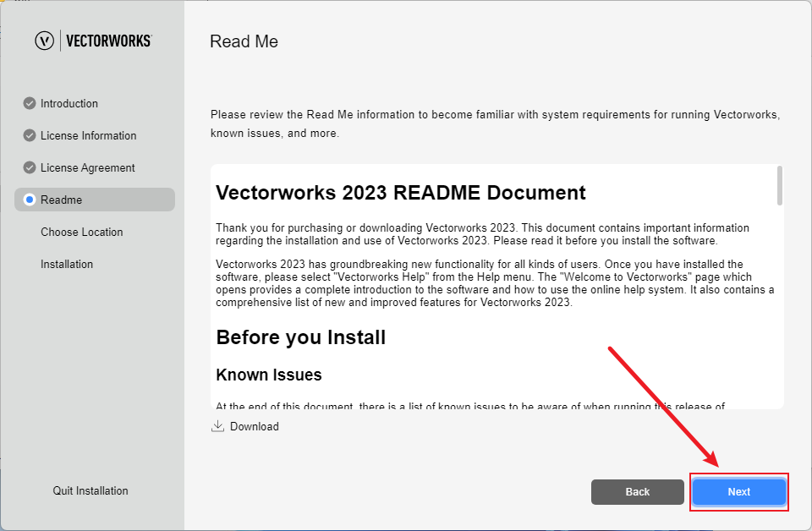The height and width of the screenshot is (531, 812).
Task: Click the Next button
Action: pyautogui.click(x=739, y=491)
